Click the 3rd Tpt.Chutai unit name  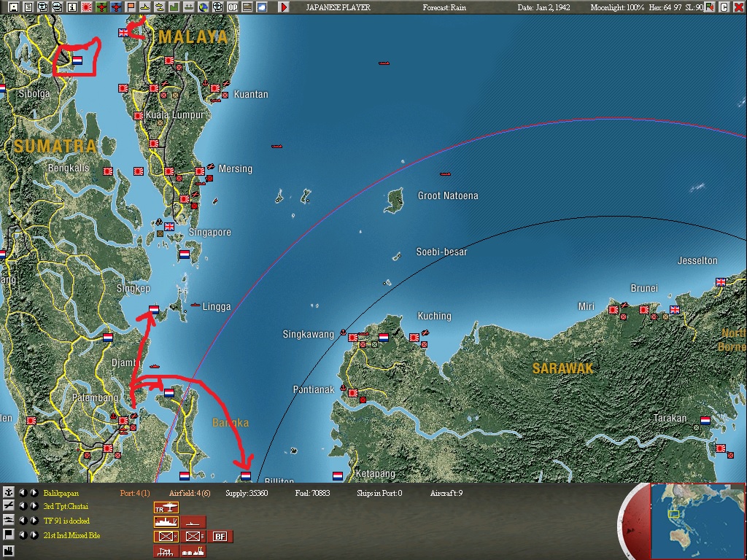66,506
